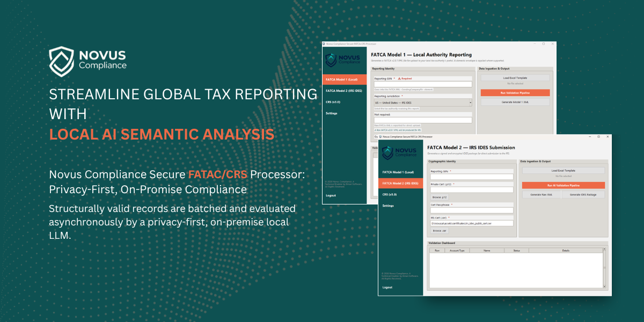Image resolution: width=644 pixels, height=322 pixels.
Task: Click Run Validation Pipeline button
Action: (515, 93)
